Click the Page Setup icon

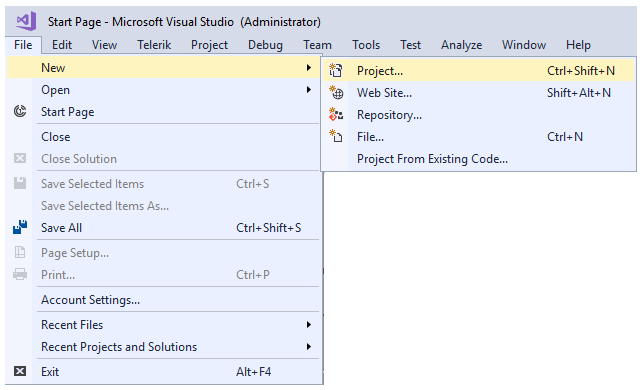coord(20,252)
